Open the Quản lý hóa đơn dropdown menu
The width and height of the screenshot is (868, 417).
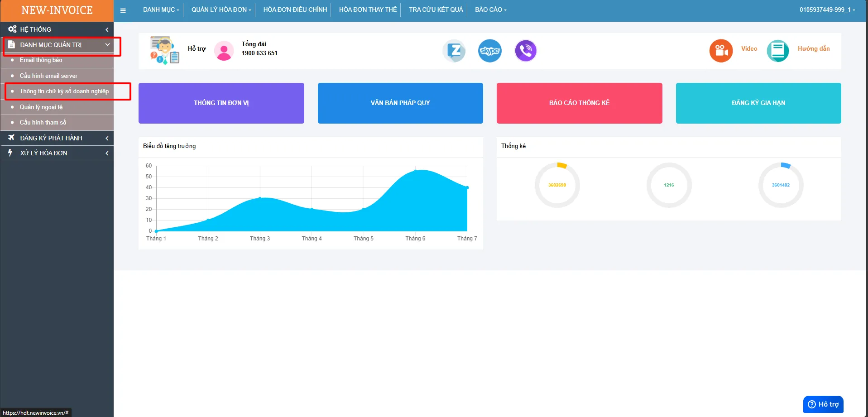coord(221,10)
